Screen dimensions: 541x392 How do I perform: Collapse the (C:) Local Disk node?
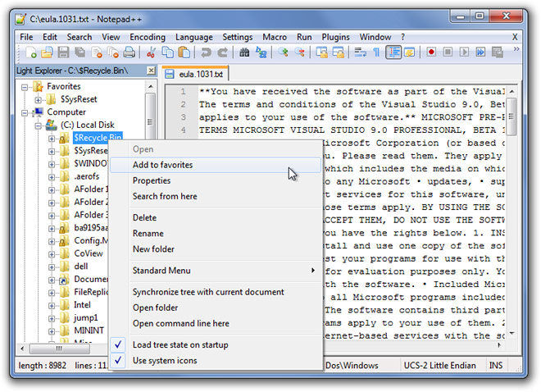point(39,125)
